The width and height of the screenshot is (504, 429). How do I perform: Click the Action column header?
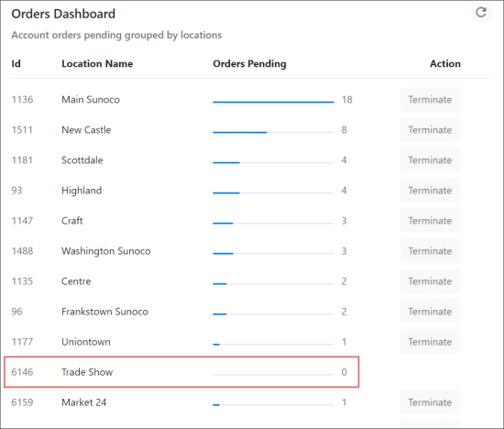[x=445, y=63]
